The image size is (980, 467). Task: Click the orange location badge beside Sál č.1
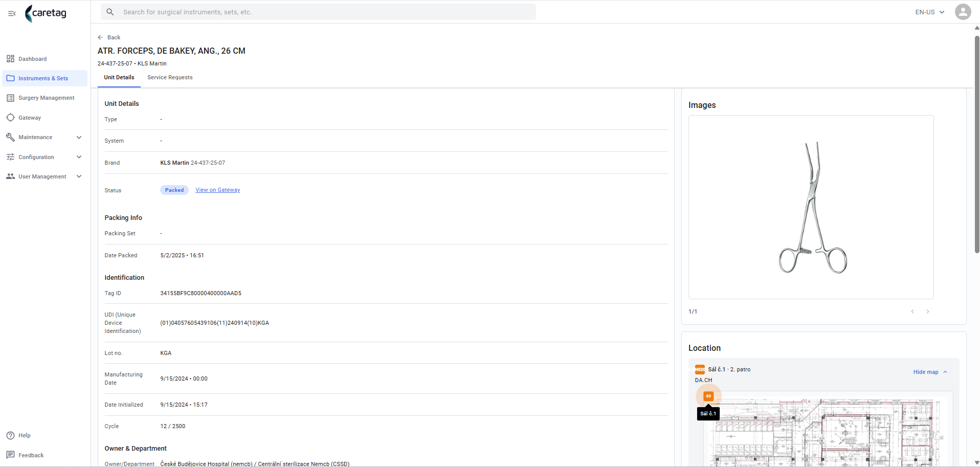click(700, 369)
